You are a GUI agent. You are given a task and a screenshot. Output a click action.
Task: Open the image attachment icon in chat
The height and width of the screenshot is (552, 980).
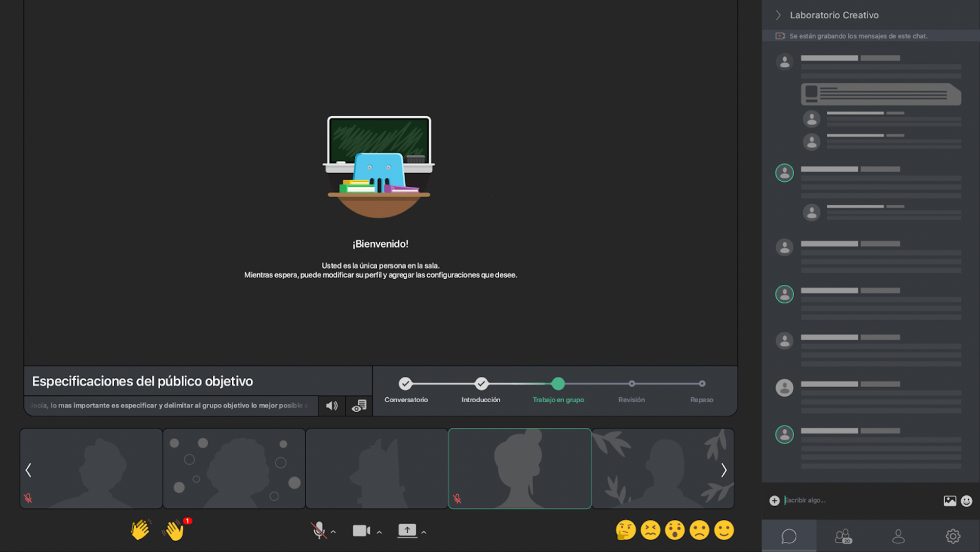[x=949, y=500]
